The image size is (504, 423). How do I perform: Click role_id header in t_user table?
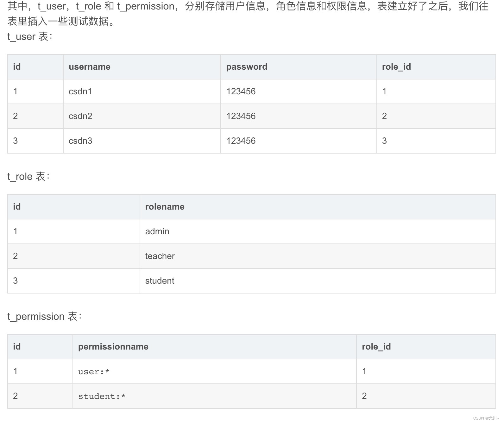436,67
